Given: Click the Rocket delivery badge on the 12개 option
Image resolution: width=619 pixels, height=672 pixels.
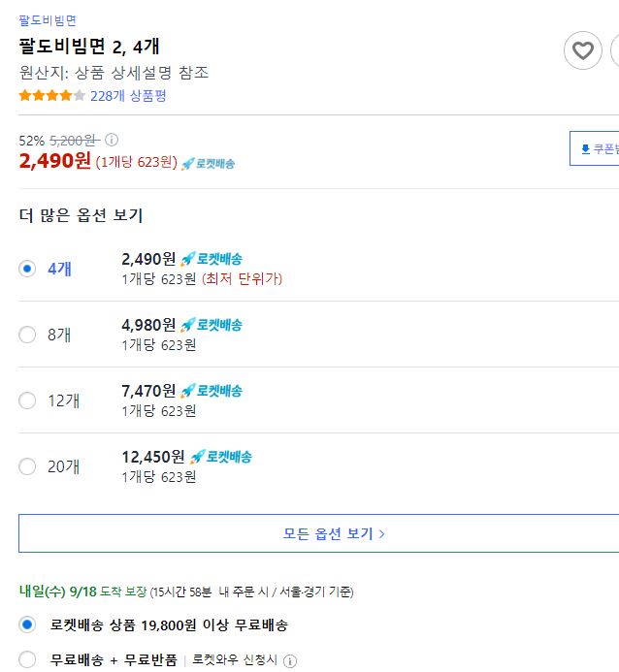Looking at the screenshot, I should pos(212,391).
